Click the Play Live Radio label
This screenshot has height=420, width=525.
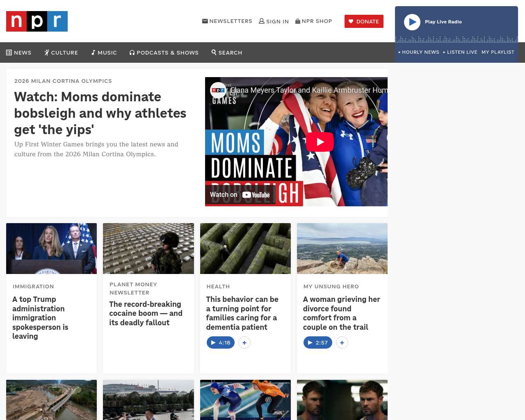[443, 22]
